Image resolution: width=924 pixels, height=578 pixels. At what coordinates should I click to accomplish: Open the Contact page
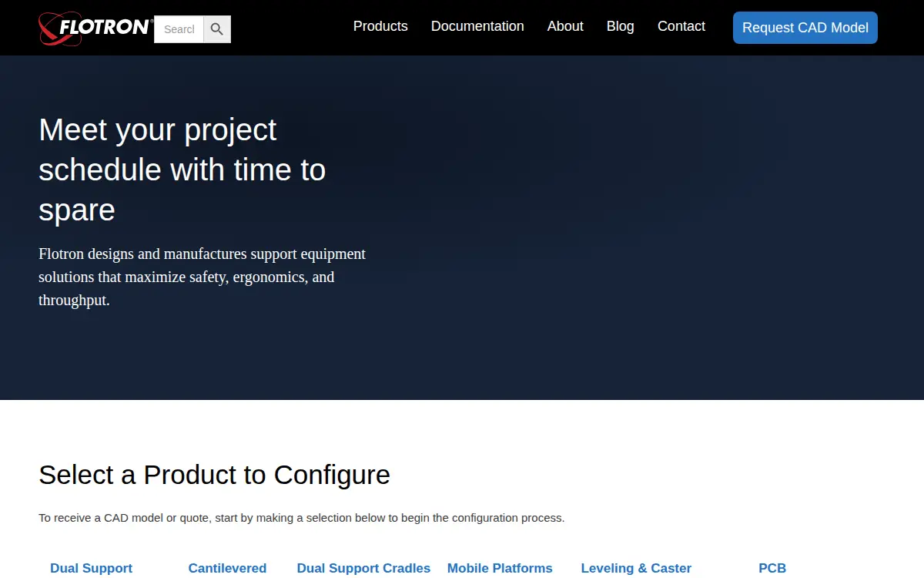coord(681,26)
